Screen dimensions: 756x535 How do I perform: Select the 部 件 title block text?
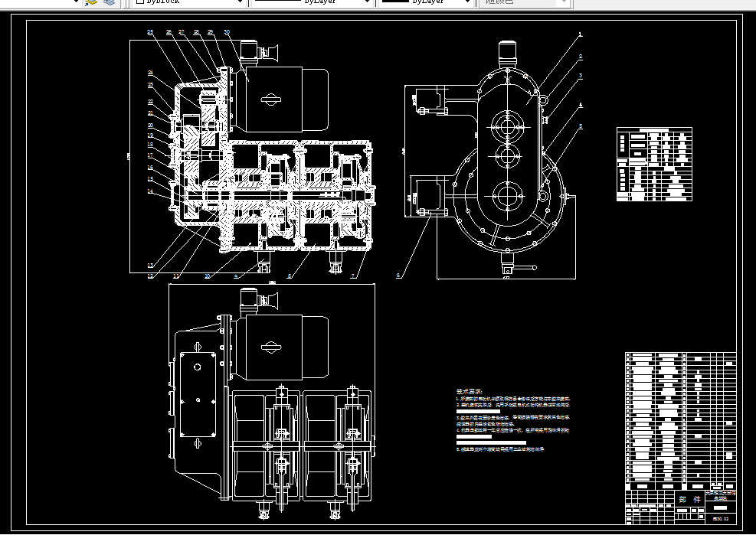click(x=689, y=499)
